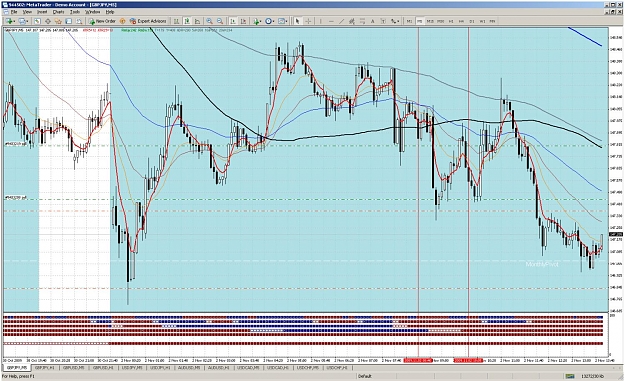Toggle the Expert Advisors button
This screenshot has height=381, width=625.
click(148, 21)
